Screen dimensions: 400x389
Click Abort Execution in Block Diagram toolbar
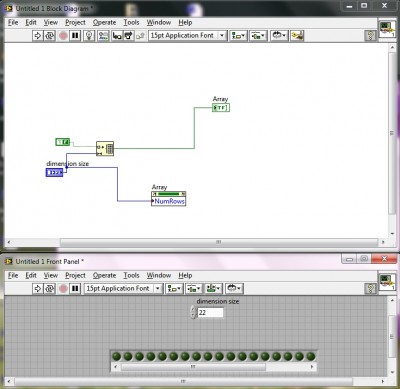click(63, 36)
